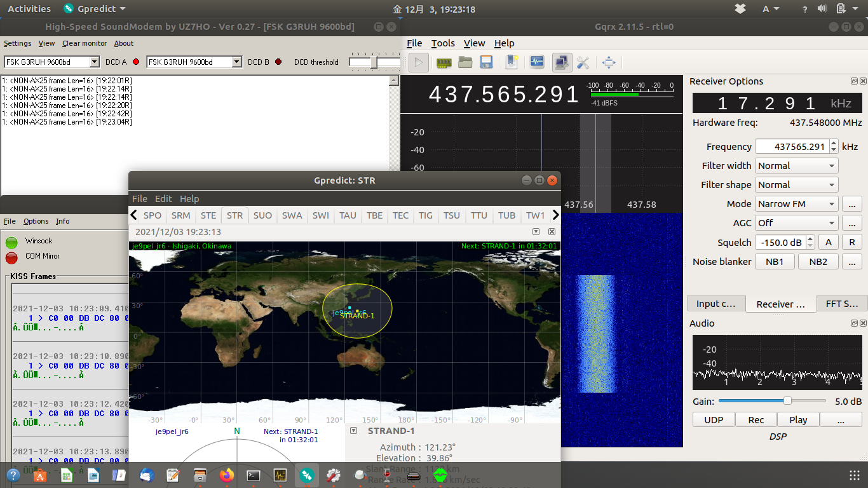Launch Firefox from the dock
Screen dimensions: 868x488
(x=226, y=475)
